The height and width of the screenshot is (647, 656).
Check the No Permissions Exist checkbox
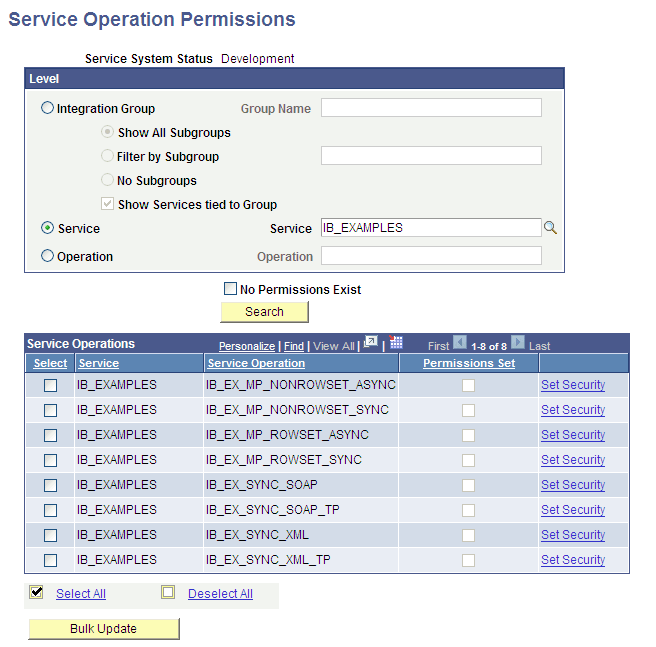pos(230,289)
